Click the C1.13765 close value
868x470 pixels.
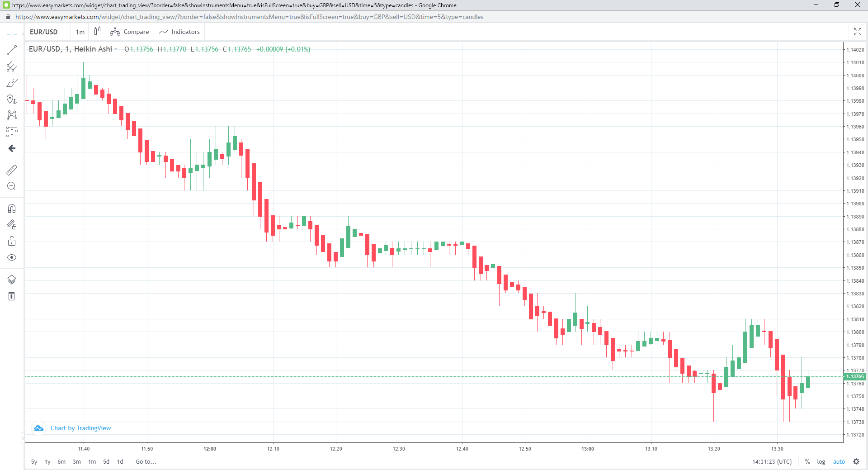click(237, 49)
